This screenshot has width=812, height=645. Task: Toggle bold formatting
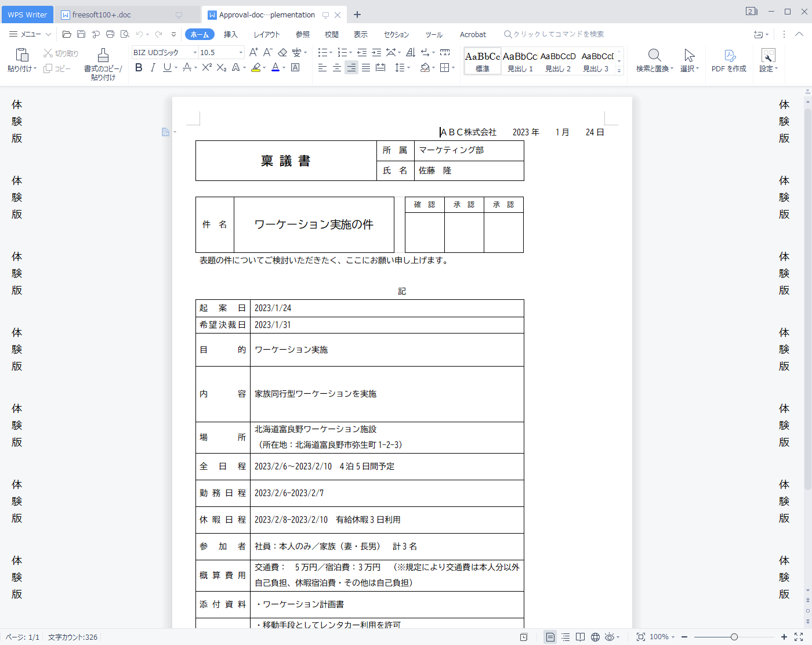139,68
